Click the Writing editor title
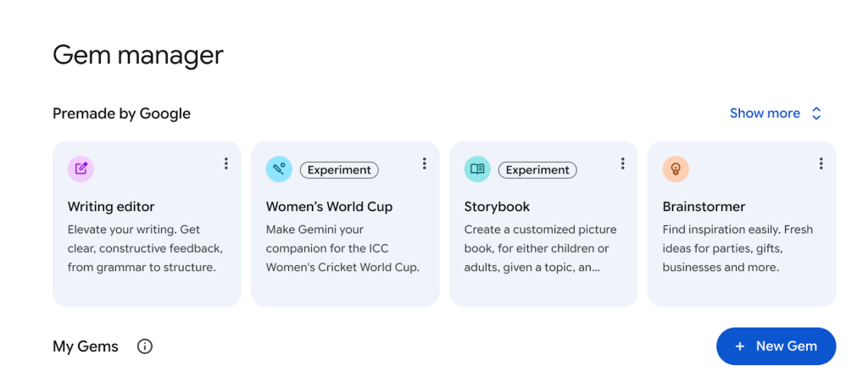This screenshot has width=868, height=377. pos(111,206)
